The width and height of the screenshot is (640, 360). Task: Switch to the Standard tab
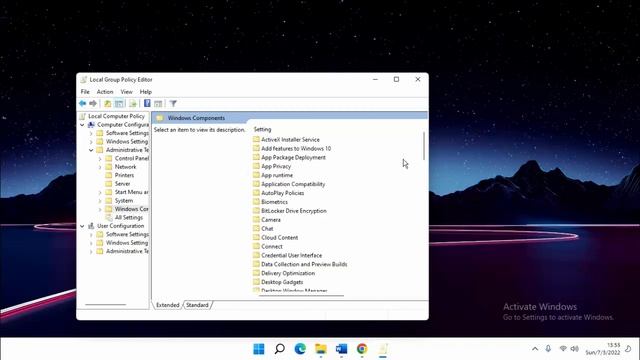[197, 305]
